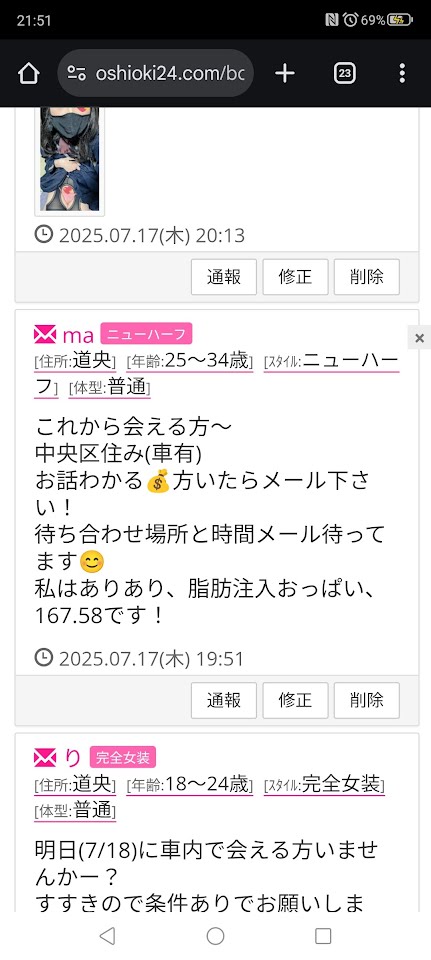Tap the Android back navigation triangle
431x960 pixels.
coord(107,936)
